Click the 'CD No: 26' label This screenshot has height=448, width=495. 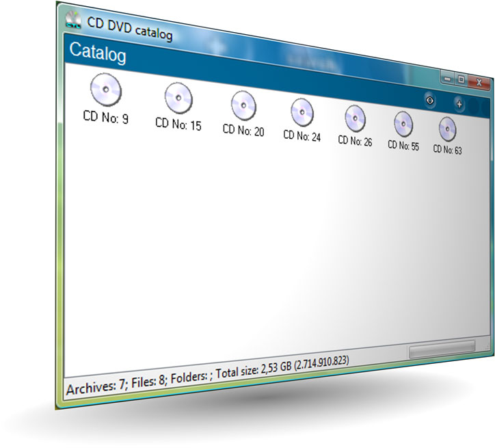pyautogui.click(x=355, y=141)
